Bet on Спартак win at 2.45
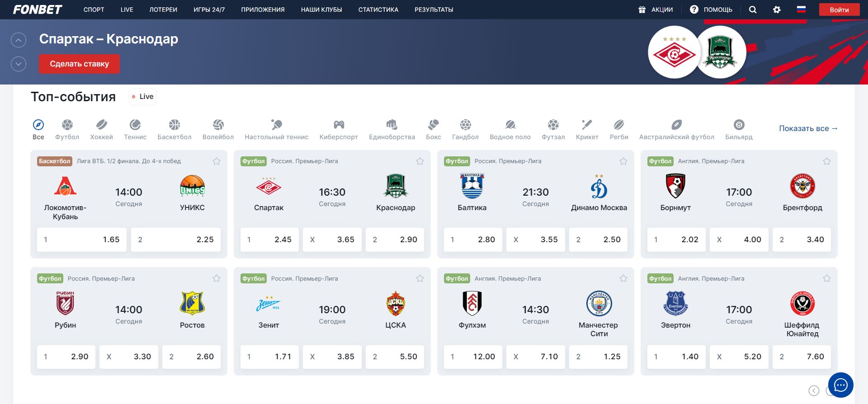868x404 pixels. 269,240
